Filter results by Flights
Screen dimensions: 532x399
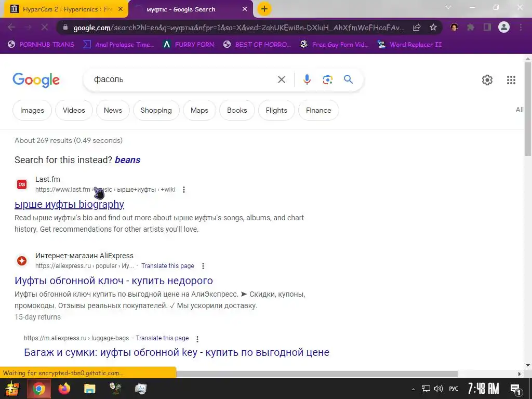pyautogui.click(x=276, y=110)
